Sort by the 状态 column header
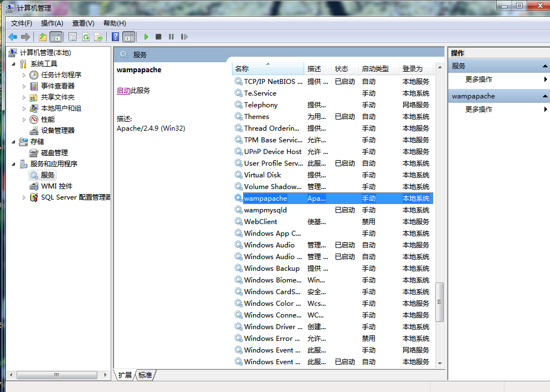Screen dimensions: 550x392 (344, 69)
